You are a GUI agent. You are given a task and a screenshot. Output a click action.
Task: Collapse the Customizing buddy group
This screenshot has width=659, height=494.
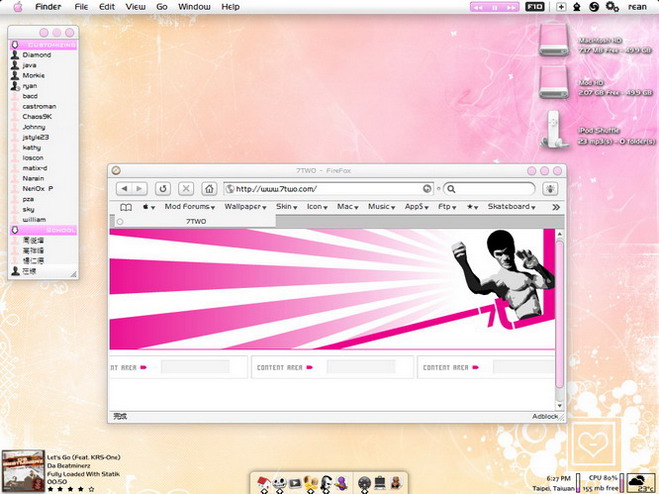[15, 45]
